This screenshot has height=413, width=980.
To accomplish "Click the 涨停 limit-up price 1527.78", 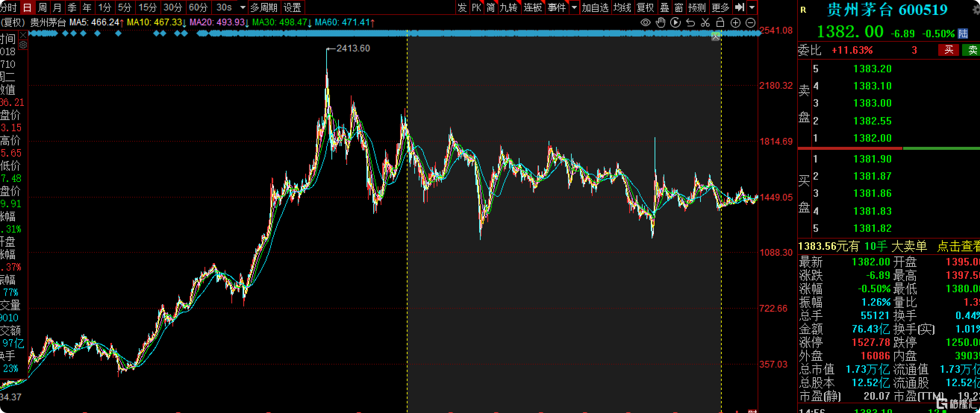I will click(870, 342).
